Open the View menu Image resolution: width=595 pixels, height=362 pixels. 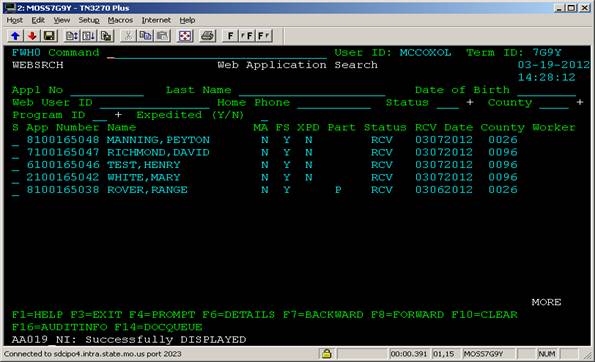click(61, 20)
